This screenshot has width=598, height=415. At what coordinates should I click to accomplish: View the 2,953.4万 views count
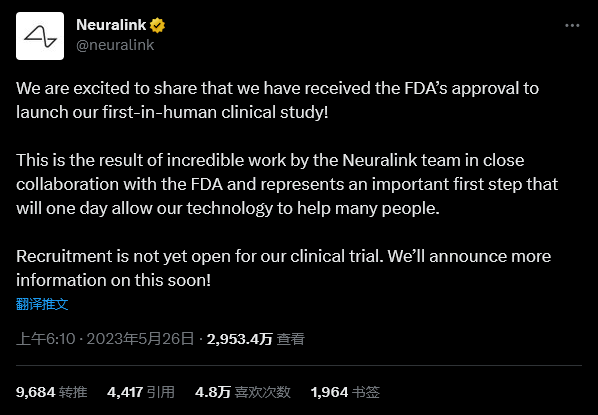pos(240,339)
